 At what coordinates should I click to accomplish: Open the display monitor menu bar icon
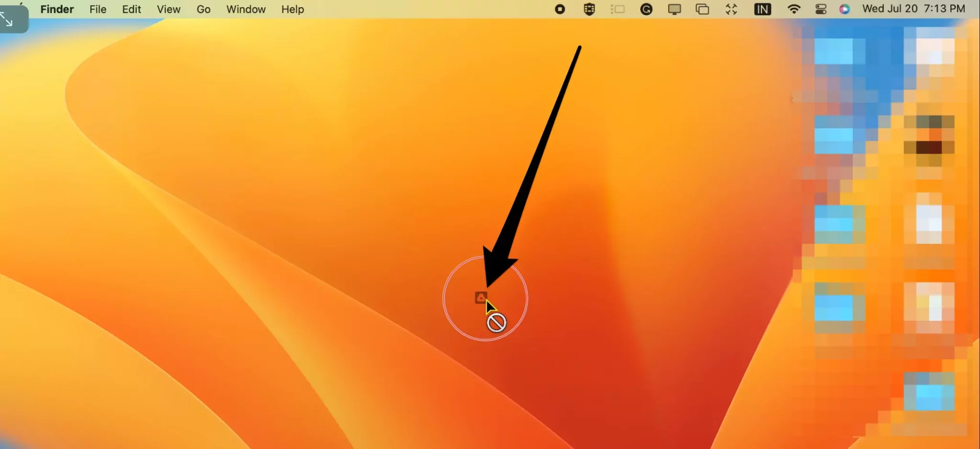[x=675, y=9]
